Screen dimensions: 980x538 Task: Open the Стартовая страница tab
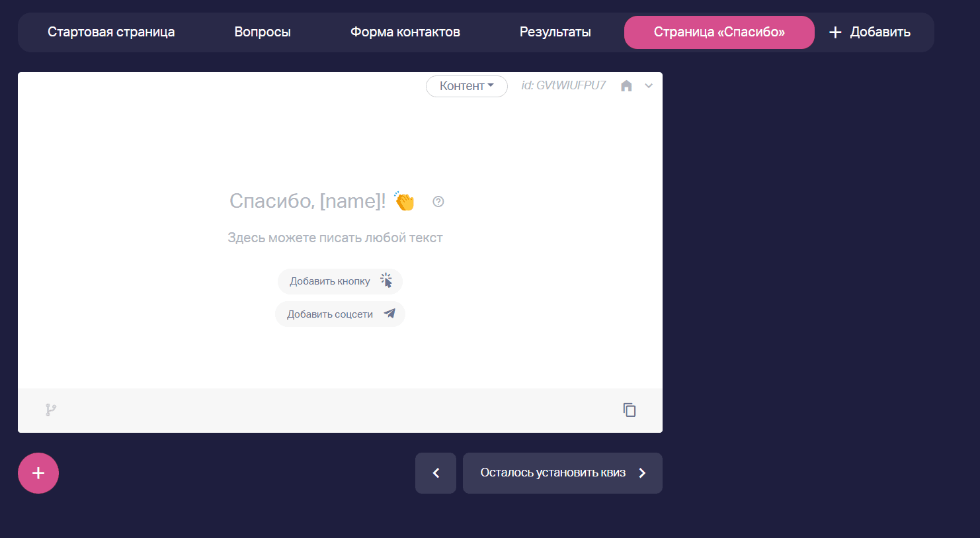click(x=111, y=32)
